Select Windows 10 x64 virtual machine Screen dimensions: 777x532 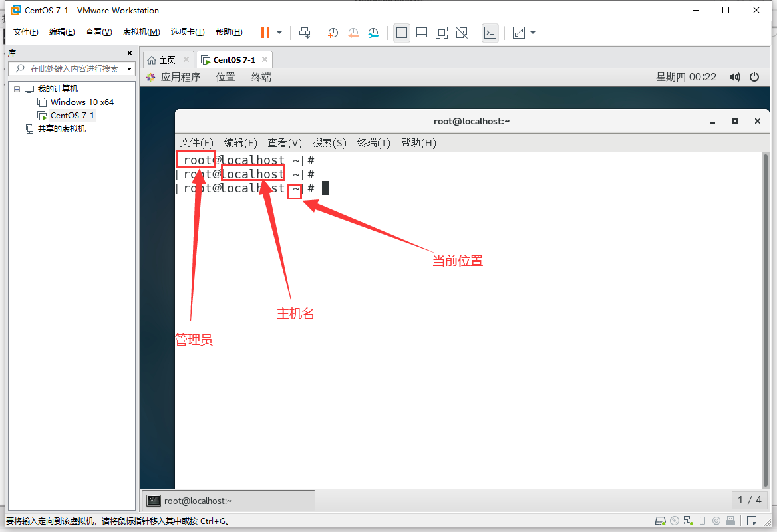tap(82, 102)
